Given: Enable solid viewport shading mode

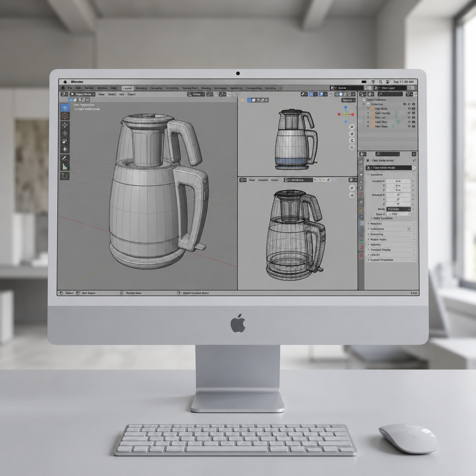Looking at the screenshot, I should pos(340,94).
